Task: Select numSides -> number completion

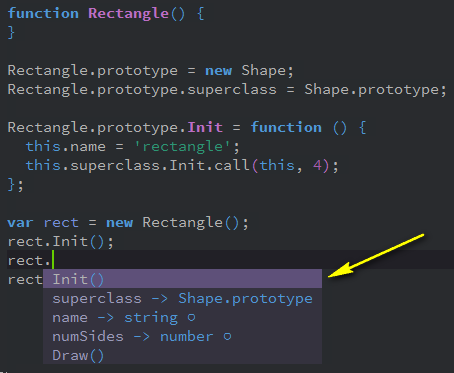Action: (x=182, y=336)
